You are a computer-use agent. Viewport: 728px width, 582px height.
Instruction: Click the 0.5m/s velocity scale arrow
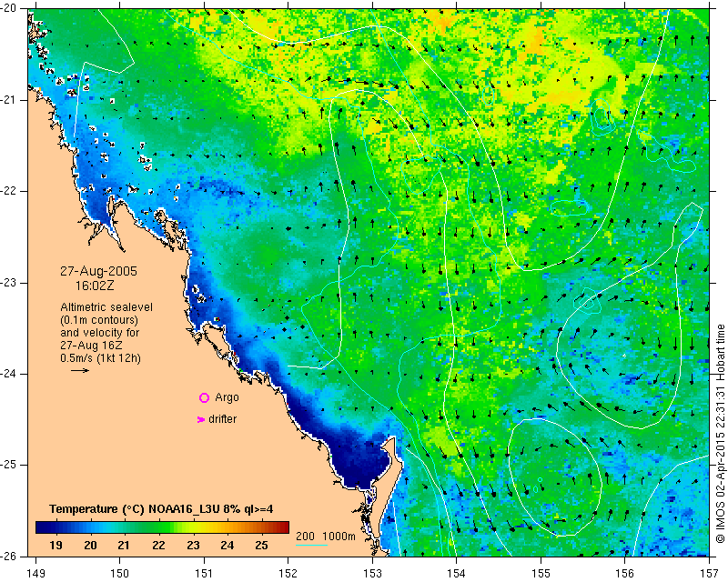point(80,370)
